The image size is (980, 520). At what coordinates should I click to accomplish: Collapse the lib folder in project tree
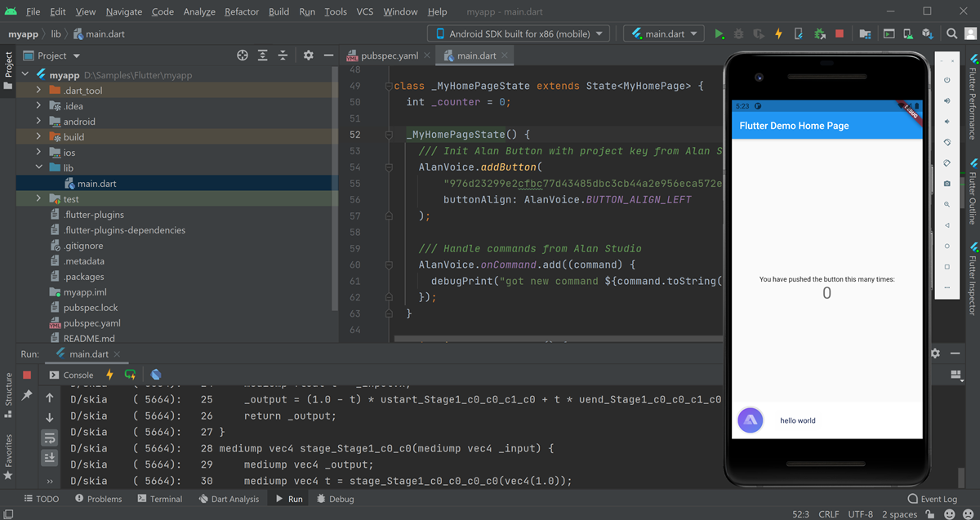(38, 168)
